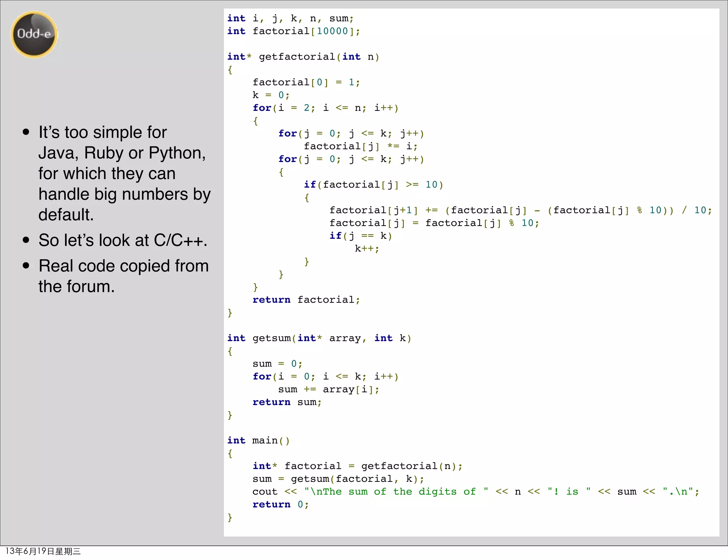The width and height of the screenshot is (728, 560).
Task: Click the "int factorial[10000];" declaration line
Action: click(293, 31)
